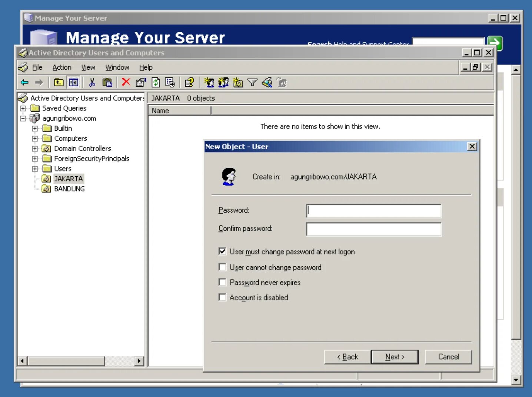Select the Builtin tree item
The width and height of the screenshot is (532, 397).
click(63, 129)
